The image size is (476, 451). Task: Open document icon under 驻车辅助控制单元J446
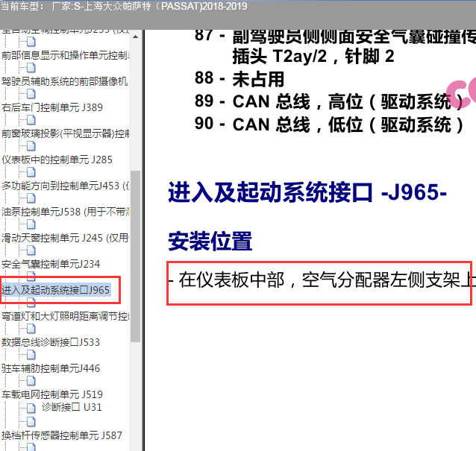tap(31, 381)
